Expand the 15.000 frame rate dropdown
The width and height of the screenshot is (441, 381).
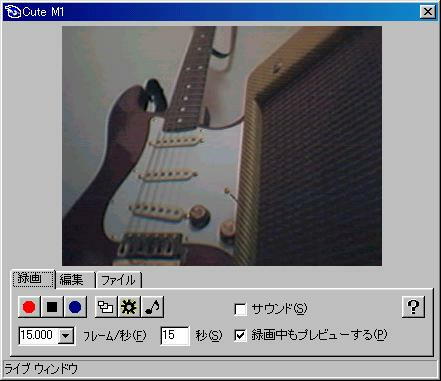pos(66,336)
